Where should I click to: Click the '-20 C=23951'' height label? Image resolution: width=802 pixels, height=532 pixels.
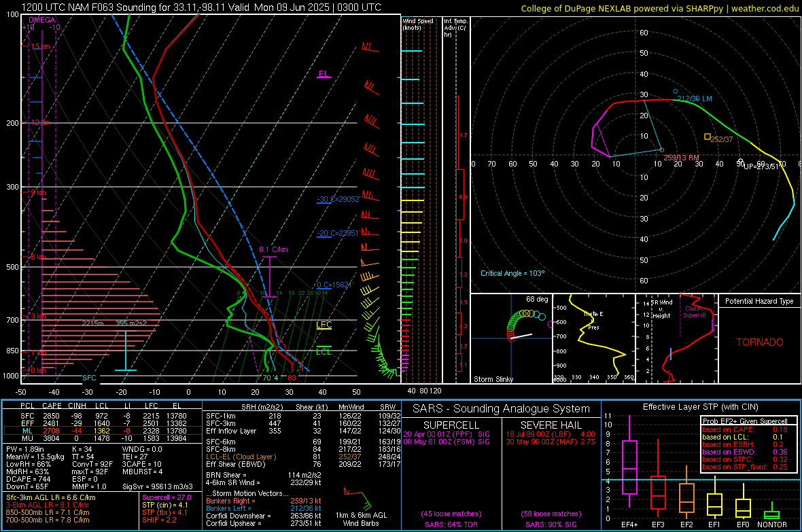pos(338,233)
